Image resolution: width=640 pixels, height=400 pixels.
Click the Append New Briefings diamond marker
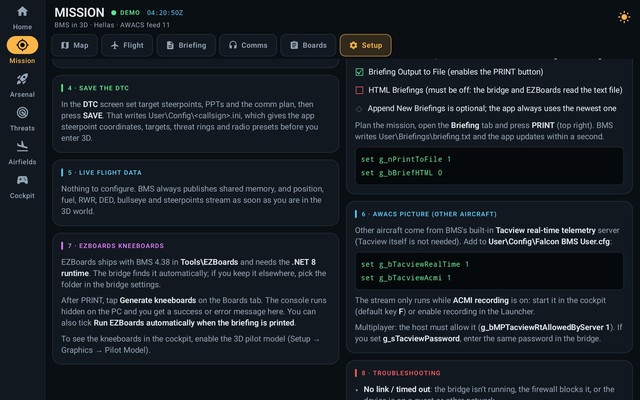[359, 109]
